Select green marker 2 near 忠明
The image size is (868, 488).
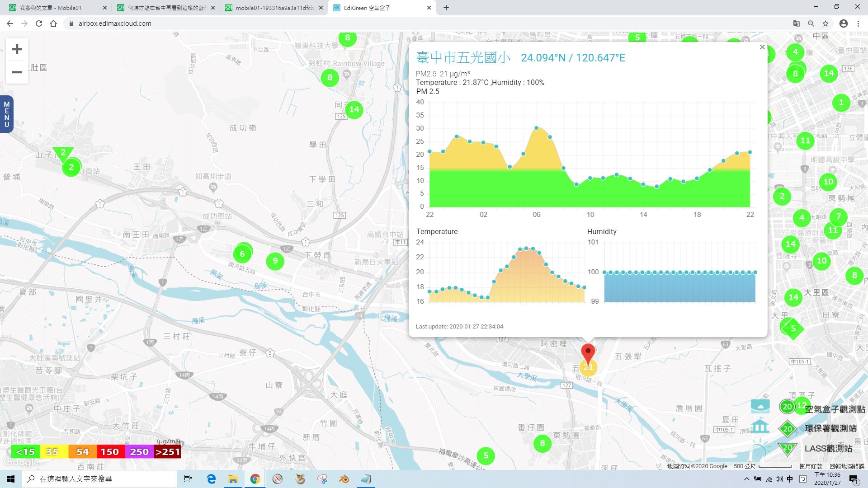coord(782,196)
